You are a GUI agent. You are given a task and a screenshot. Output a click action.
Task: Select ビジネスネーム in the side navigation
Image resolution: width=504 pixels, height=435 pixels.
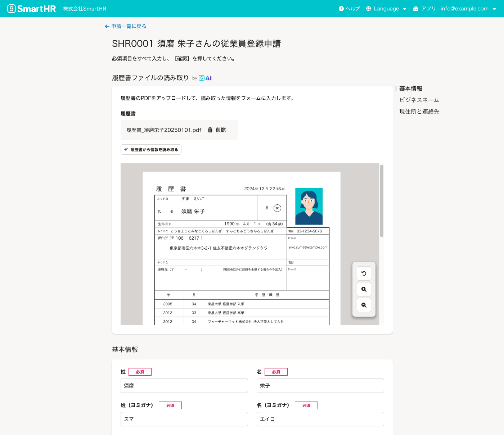(x=419, y=100)
